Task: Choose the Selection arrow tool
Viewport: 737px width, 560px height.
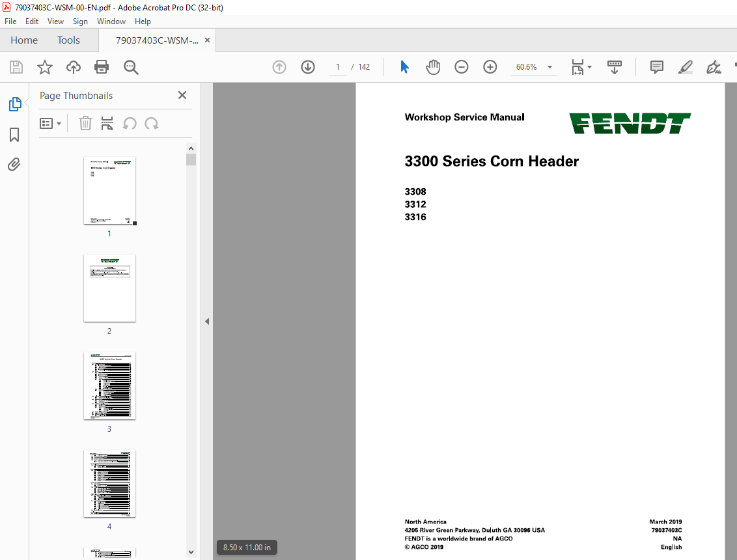Action: click(x=404, y=67)
